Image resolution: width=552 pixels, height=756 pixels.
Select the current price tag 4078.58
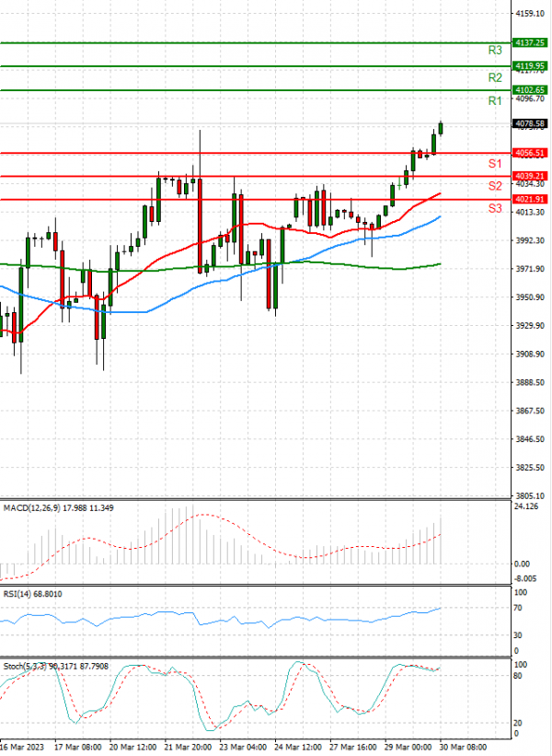(529, 124)
